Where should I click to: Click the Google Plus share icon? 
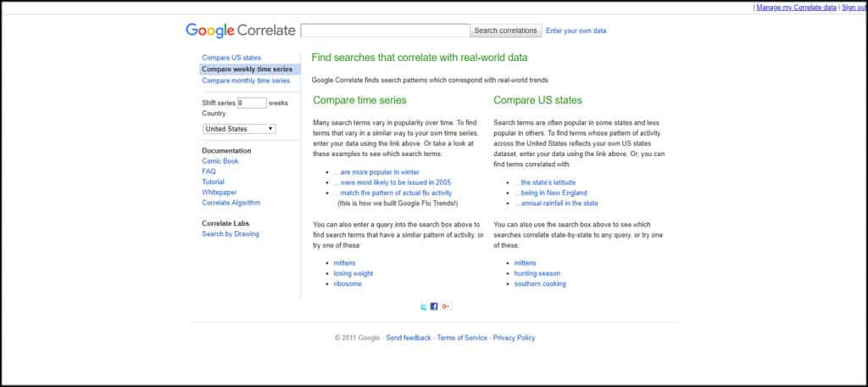[446, 306]
